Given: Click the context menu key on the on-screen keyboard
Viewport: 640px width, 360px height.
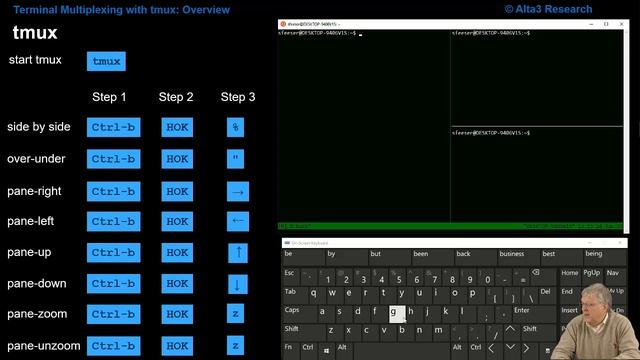Looking at the screenshot, I should (x=547, y=351).
